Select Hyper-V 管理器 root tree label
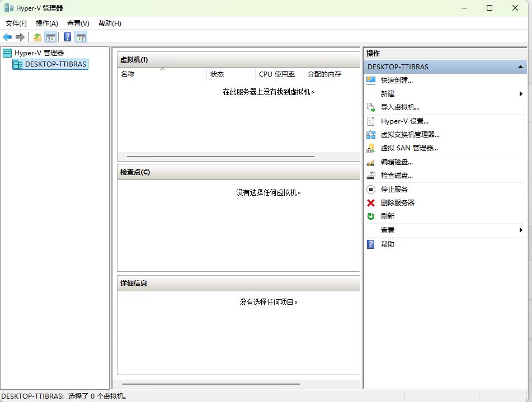Screen dimensions: 532x402 pos(39,53)
